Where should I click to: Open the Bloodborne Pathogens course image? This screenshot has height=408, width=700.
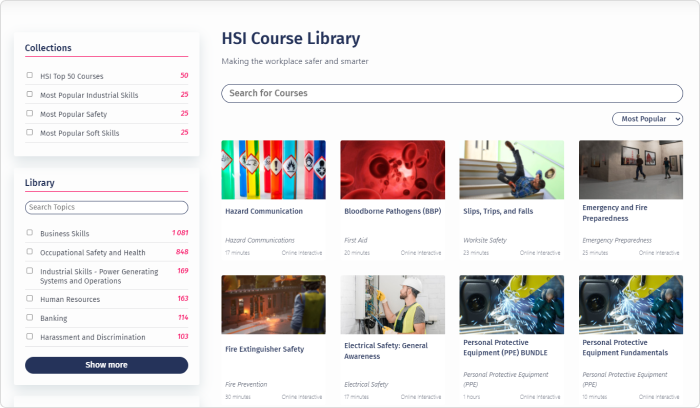coord(393,170)
